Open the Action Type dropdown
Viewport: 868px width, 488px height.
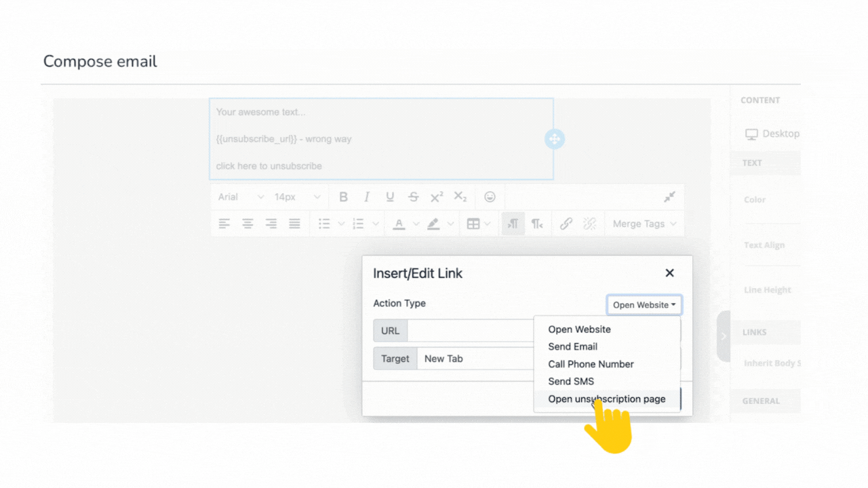pyautogui.click(x=644, y=304)
